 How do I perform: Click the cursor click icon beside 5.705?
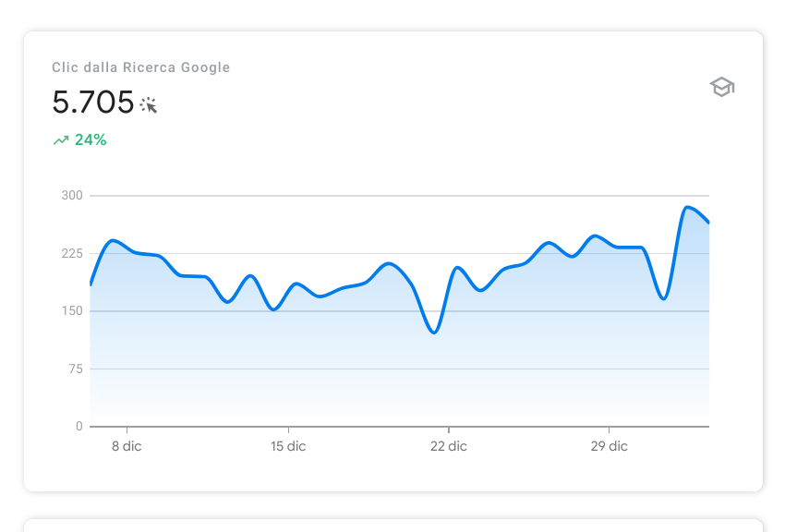pos(149,105)
